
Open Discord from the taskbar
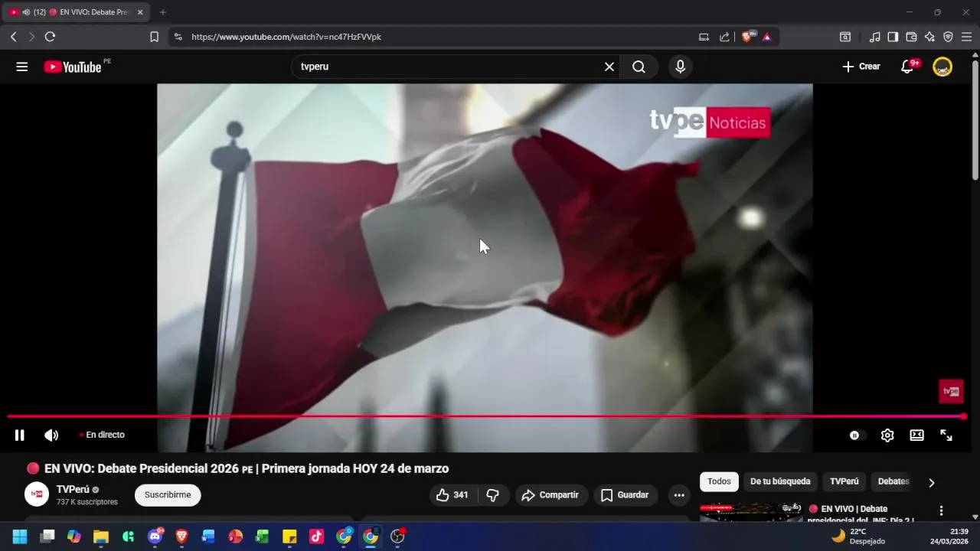tap(155, 536)
